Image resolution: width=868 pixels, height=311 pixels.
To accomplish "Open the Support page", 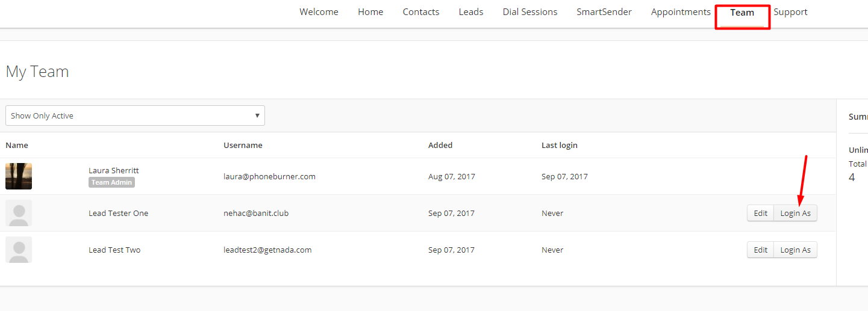I will pos(791,12).
